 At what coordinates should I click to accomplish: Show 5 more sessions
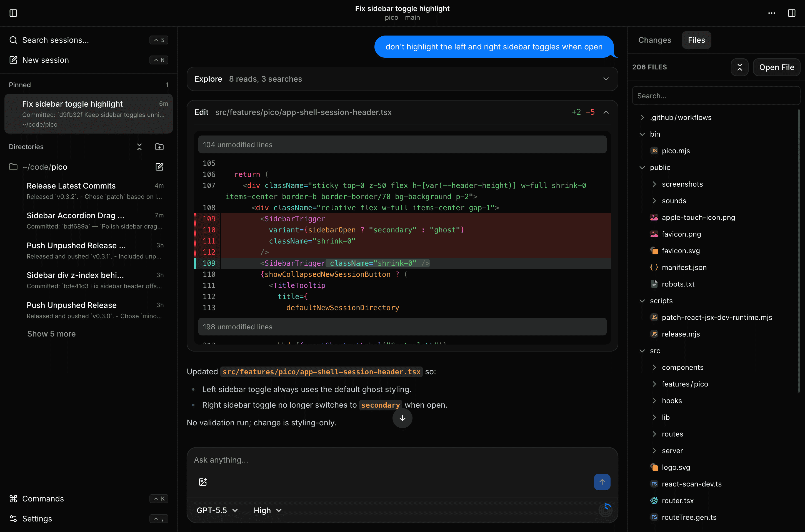pyautogui.click(x=51, y=334)
